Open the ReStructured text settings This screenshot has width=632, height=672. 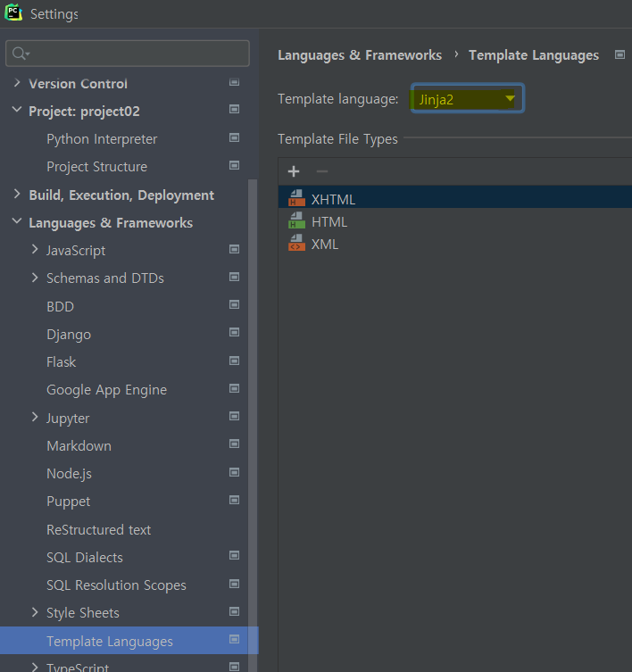[98, 530]
